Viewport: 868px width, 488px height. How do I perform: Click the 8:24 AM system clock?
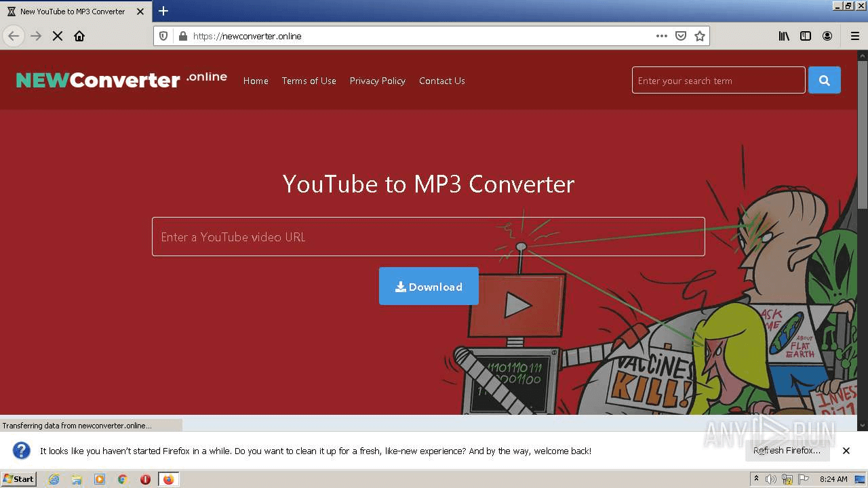point(833,479)
